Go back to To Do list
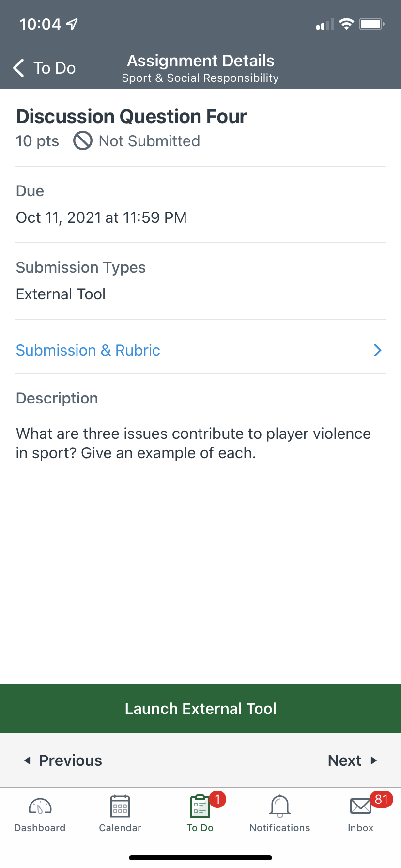The width and height of the screenshot is (401, 868). click(x=54, y=68)
